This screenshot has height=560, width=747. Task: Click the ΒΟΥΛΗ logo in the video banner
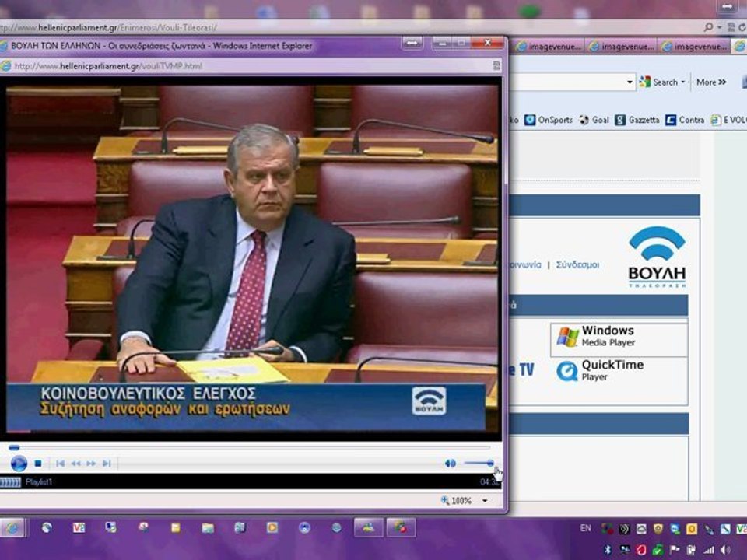429,401
